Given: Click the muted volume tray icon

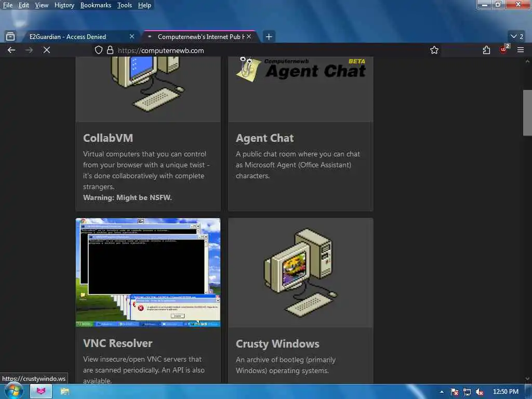Looking at the screenshot, I should (480, 392).
